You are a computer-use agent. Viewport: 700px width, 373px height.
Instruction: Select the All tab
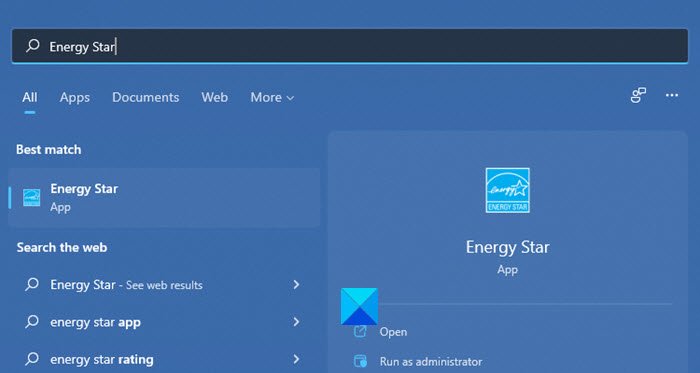[30, 97]
